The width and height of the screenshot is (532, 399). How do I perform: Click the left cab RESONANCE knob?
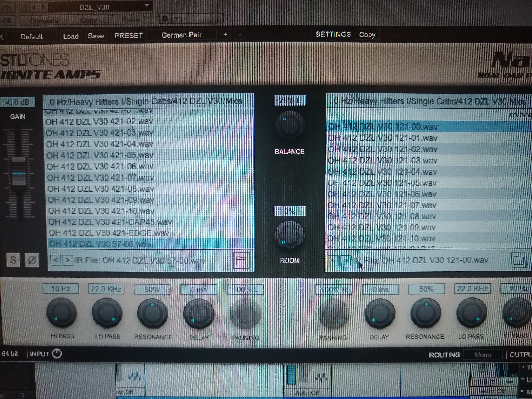tap(152, 313)
